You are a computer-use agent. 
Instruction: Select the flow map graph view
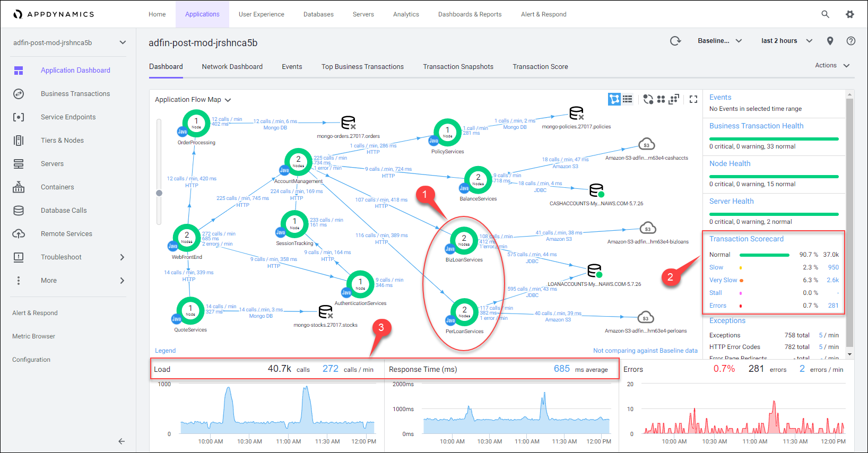point(614,99)
